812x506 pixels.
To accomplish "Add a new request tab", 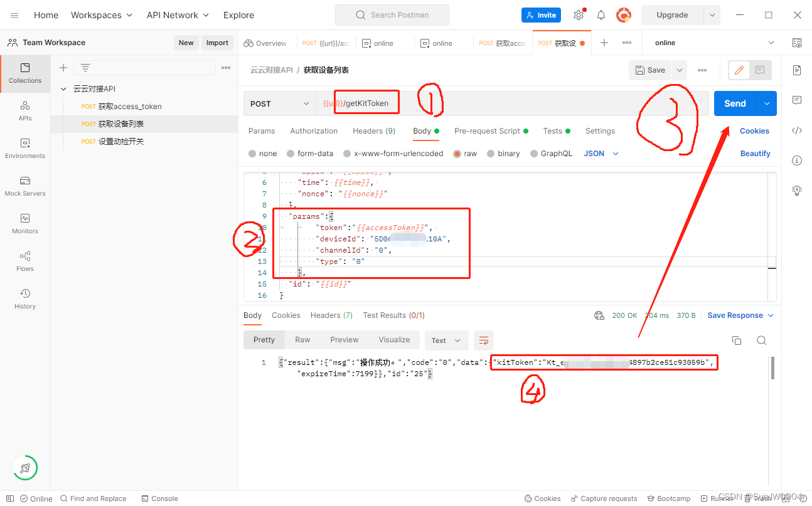I will coord(604,43).
